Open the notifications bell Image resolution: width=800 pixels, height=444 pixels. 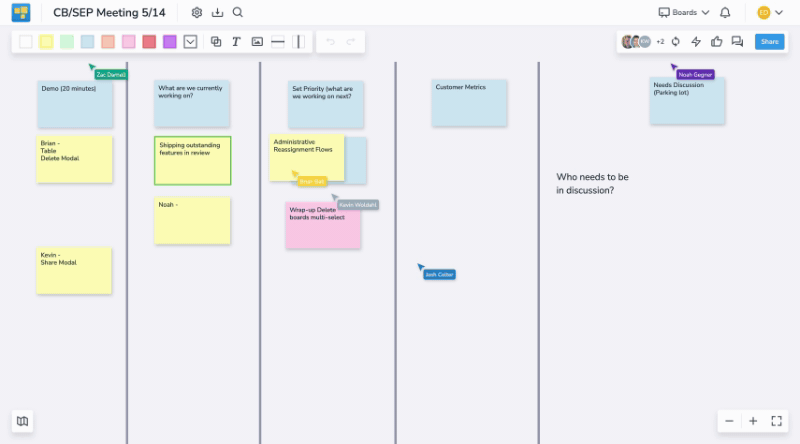[725, 13]
